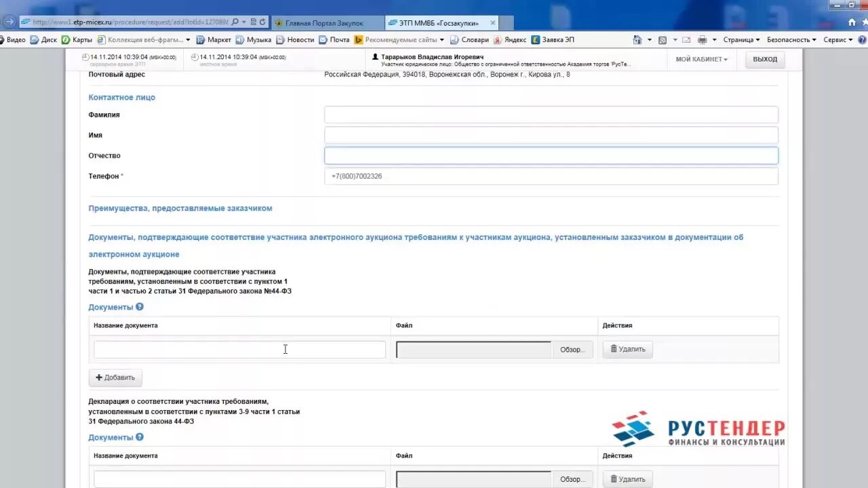The height and width of the screenshot is (488, 868).
Task: Open the Безопасность menu
Action: [791, 40]
